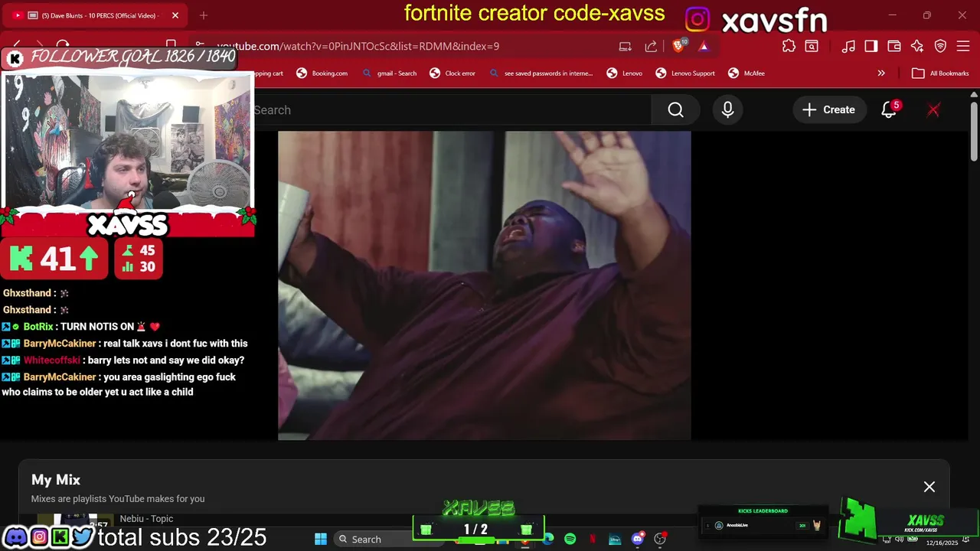Screen dimensions: 980x551
Task: Close the My Mix panel
Action: point(929,487)
